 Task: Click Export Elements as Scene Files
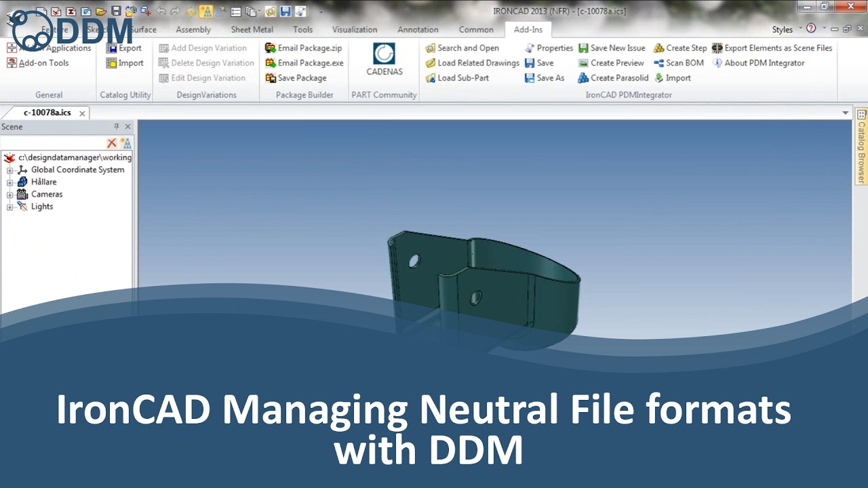pyautogui.click(x=772, y=48)
